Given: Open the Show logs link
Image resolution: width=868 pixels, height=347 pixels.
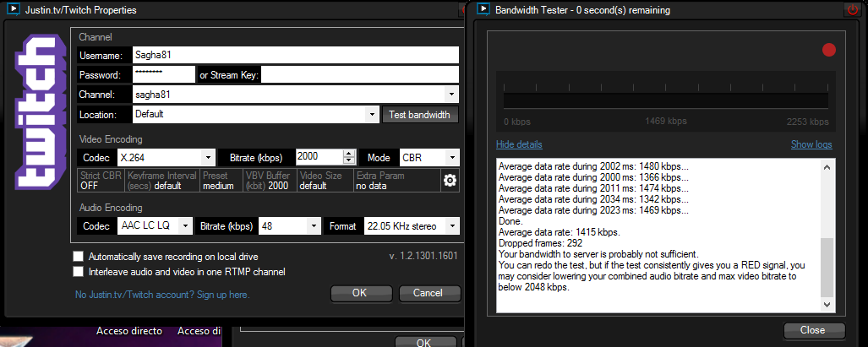Looking at the screenshot, I should pyautogui.click(x=811, y=144).
